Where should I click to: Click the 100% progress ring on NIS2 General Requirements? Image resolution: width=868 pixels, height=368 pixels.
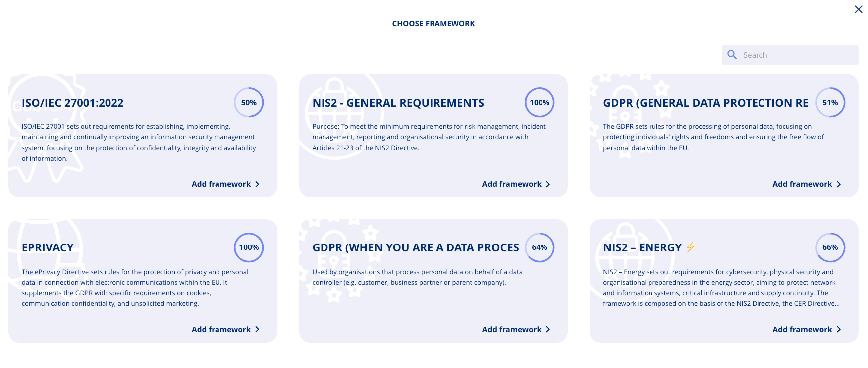[540, 102]
